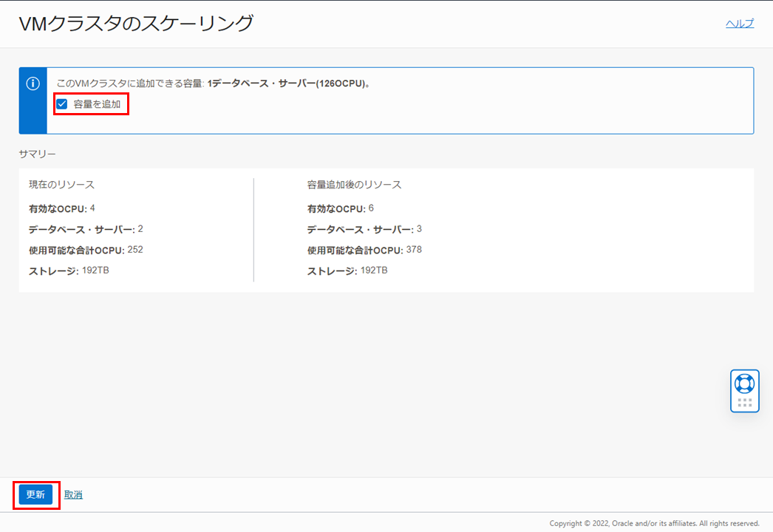Click the 有効なOCPU value 6 after scaling
This screenshot has width=773, height=532.
point(371,208)
